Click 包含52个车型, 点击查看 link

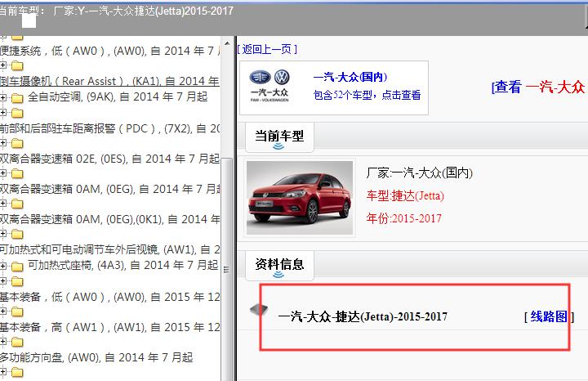pyautogui.click(x=367, y=96)
